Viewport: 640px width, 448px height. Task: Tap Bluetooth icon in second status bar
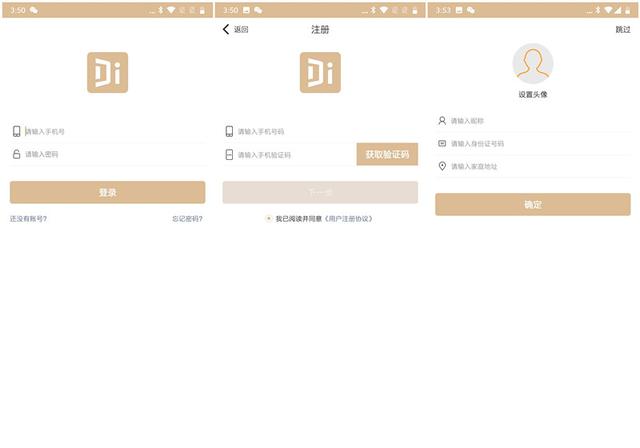click(x=373, y=10)
